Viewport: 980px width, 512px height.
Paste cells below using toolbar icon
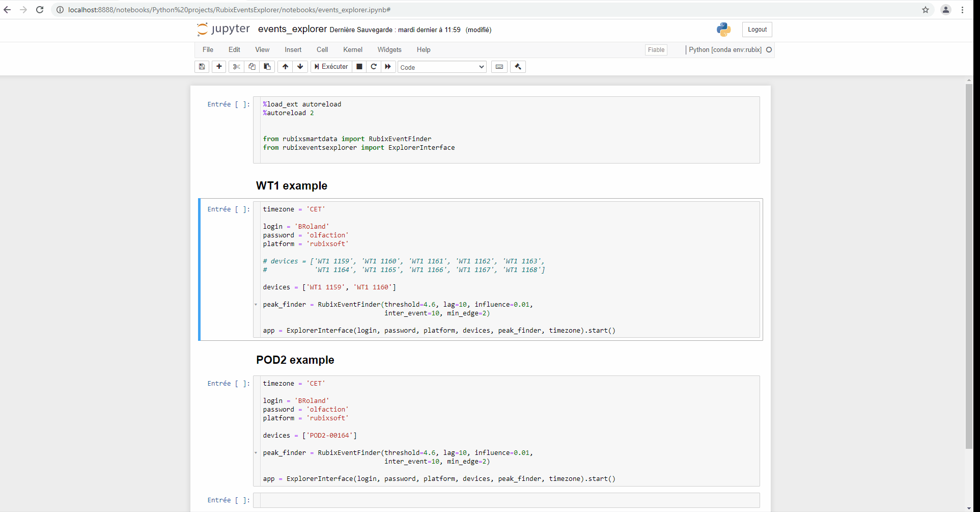coord(267,67)
